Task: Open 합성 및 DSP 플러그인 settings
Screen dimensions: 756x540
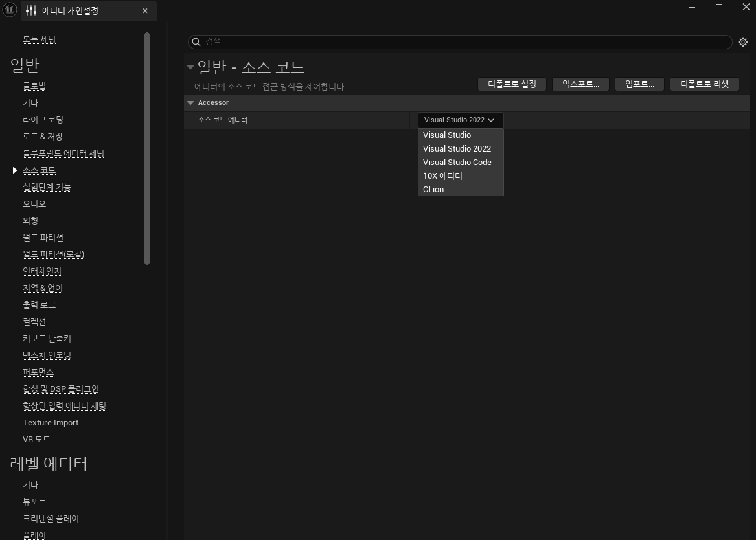Action: [61, 388]
